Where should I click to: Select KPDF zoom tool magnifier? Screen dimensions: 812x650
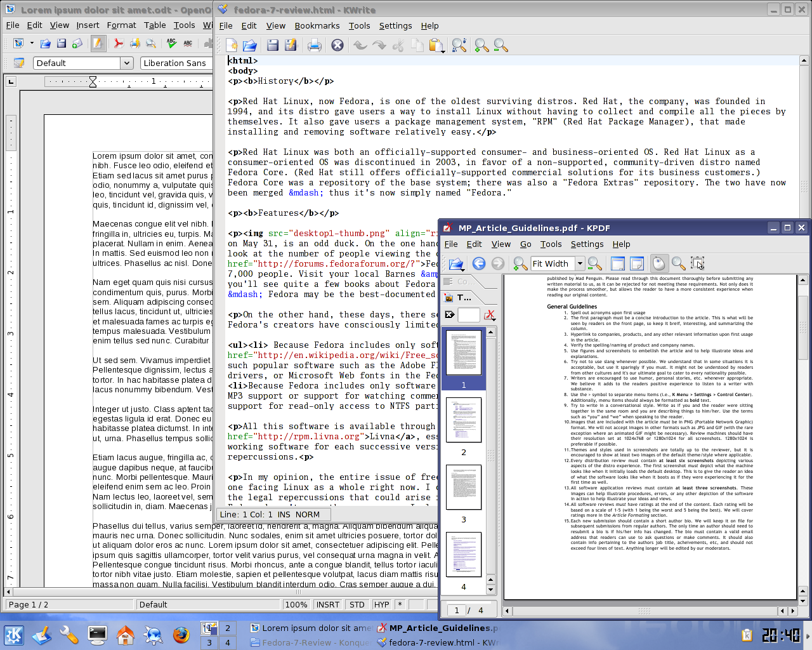[678, 263]
